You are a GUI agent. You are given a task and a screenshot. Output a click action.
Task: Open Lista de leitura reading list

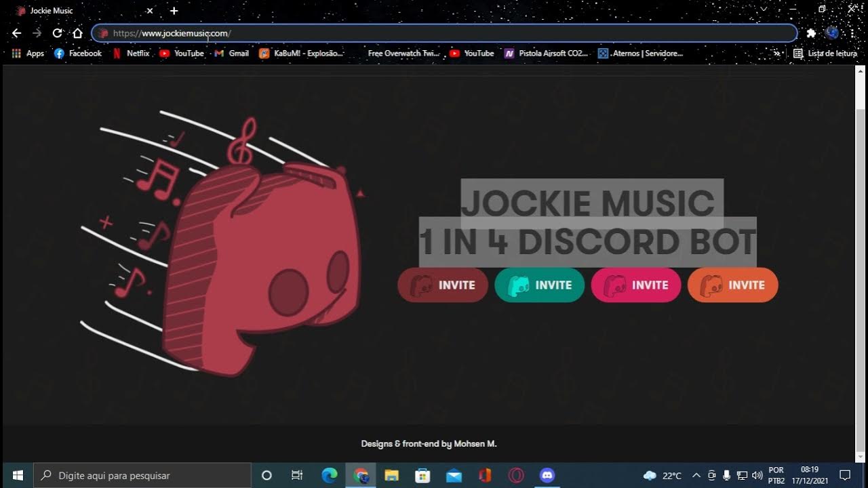coord(825,54)
